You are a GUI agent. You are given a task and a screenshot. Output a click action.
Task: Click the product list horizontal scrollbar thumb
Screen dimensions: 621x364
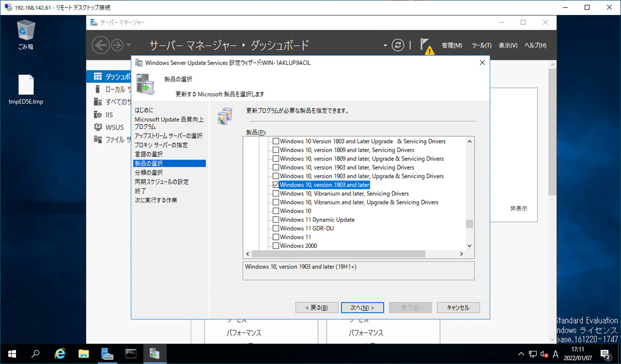(338, 254)
